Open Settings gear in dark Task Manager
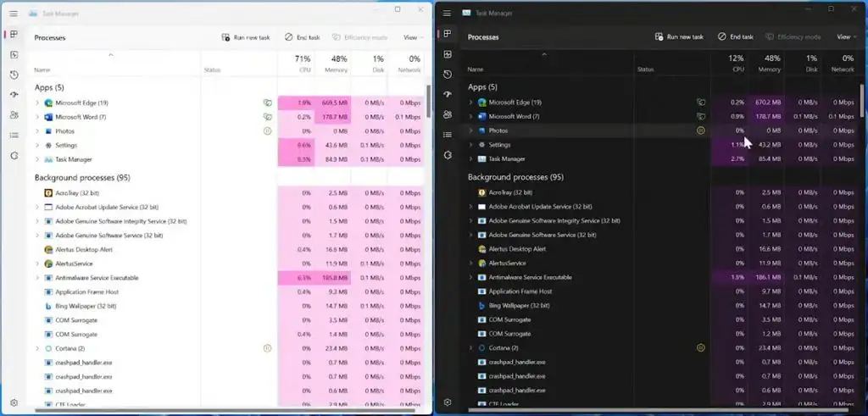Screen dimensions: 868x416 (448, 402)
